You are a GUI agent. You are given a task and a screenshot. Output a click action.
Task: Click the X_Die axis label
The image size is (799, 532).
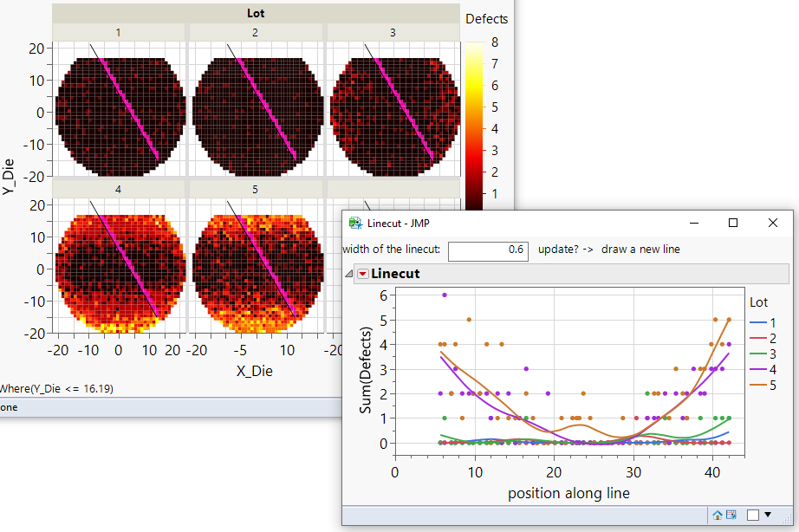pyautogui.click(x=254, y=371)
